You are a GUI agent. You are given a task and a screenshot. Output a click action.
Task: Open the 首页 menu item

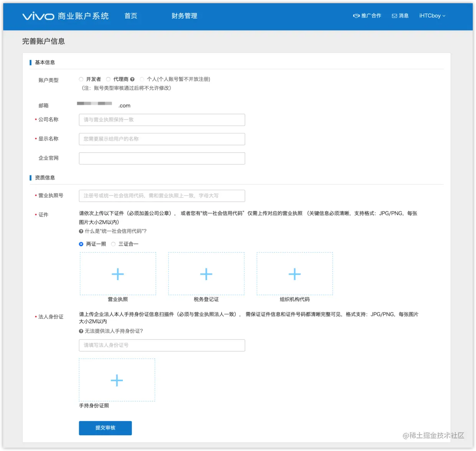(131, 16)
